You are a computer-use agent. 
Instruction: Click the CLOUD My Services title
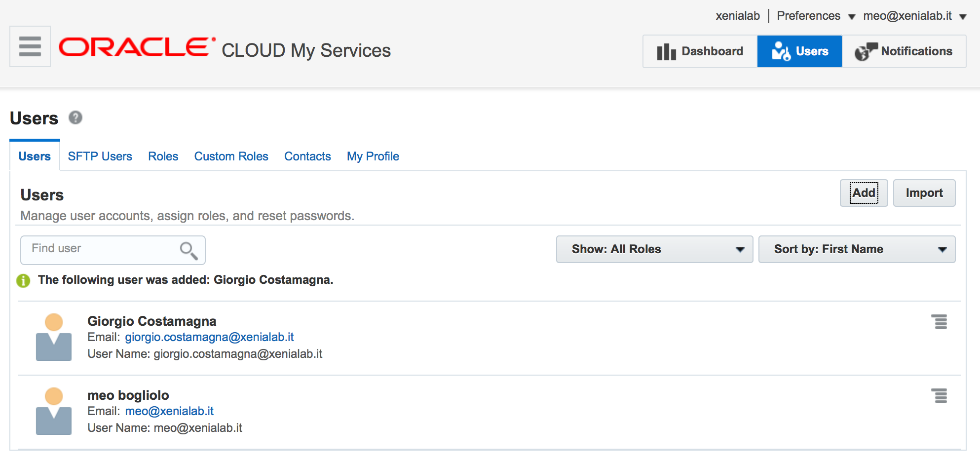click(x=306, y=51)
